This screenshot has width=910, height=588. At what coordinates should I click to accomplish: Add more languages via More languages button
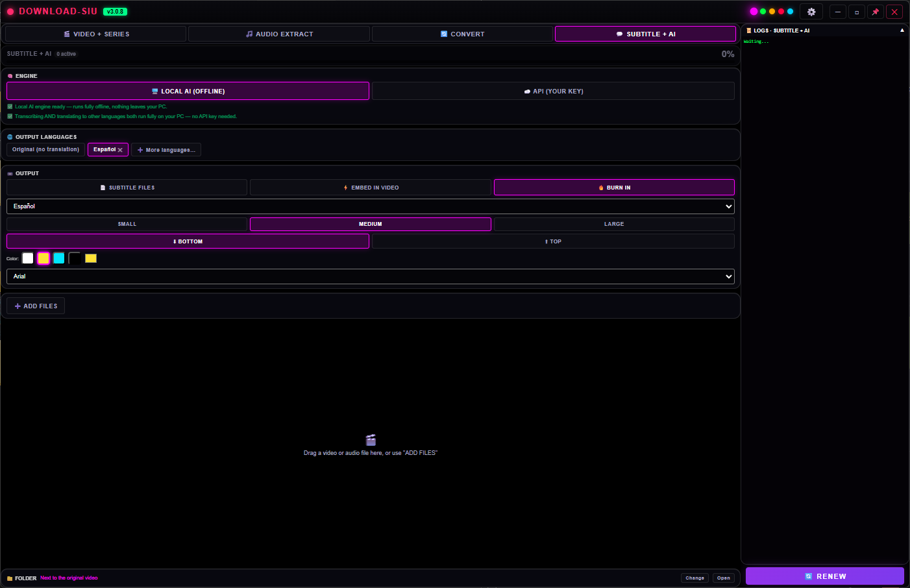166,150
